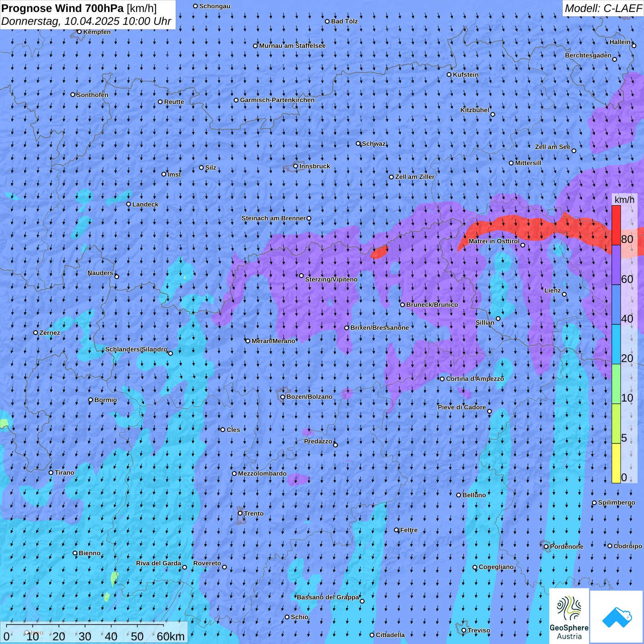Click the km/h legend unit label
This screenshot has height=644, width=644.
[x=624, y=200]
